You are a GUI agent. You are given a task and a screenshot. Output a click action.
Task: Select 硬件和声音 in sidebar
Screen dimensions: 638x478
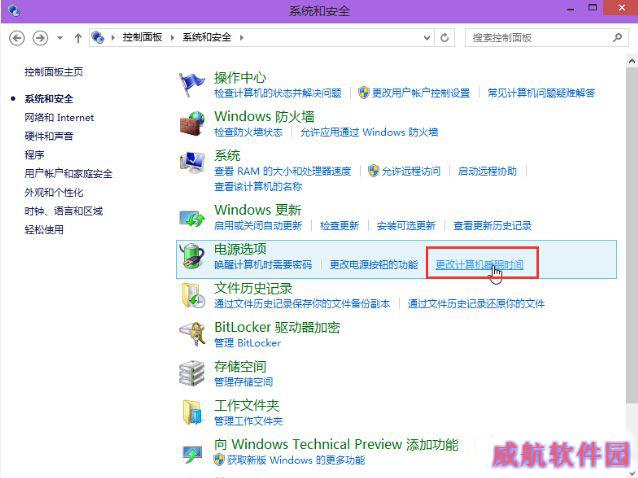(x=49, y=136)
